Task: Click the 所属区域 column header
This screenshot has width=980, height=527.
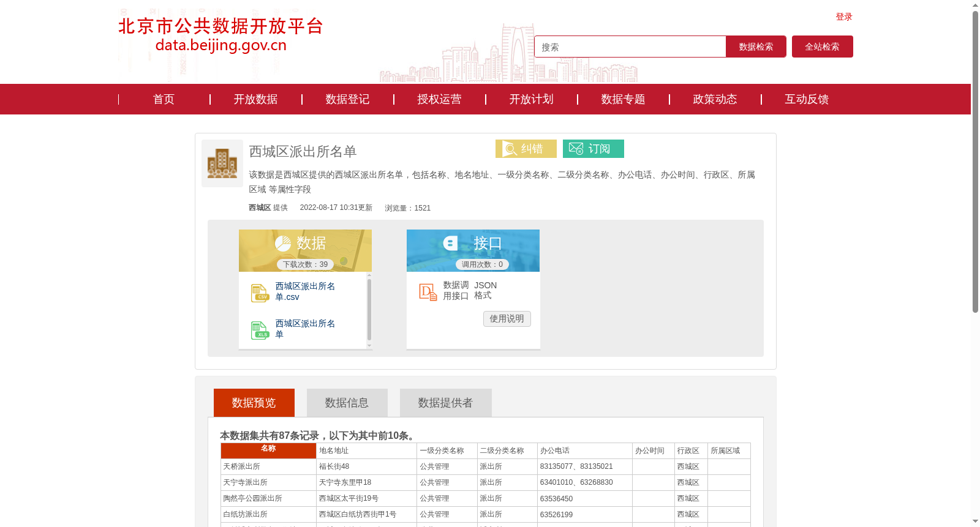Action: tap(729, 451)
